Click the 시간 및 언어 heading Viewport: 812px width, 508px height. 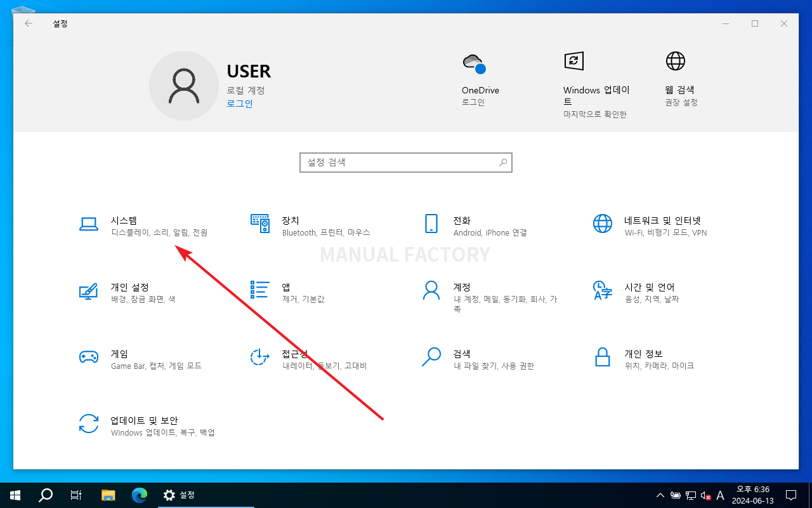650,287
